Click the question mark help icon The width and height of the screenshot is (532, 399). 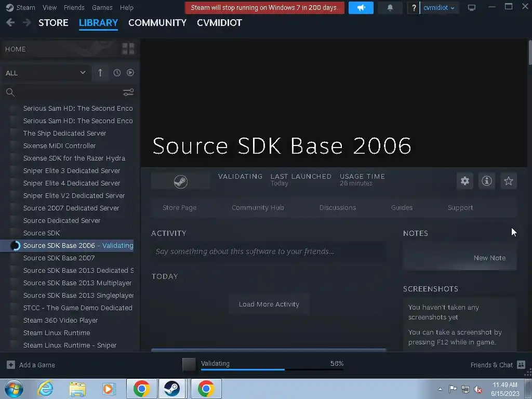(414, 7)
